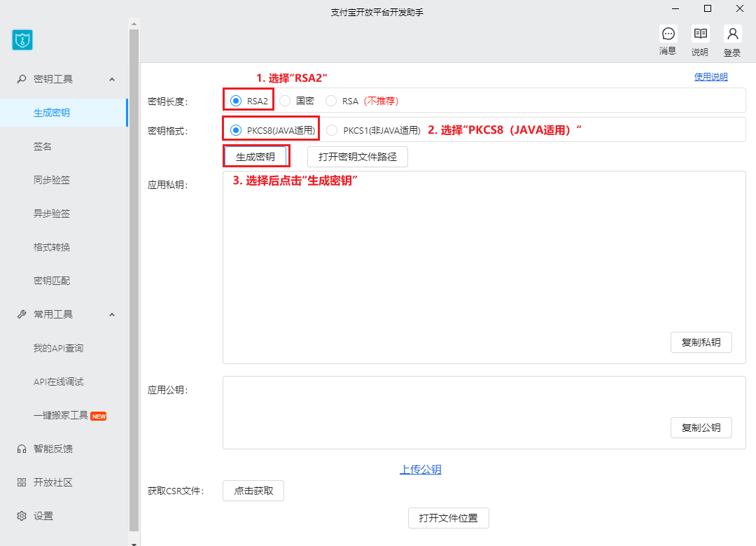Click inside the 应用公钥 text area
This screenshot has height=546, width=756.
(x=484, y=413)
